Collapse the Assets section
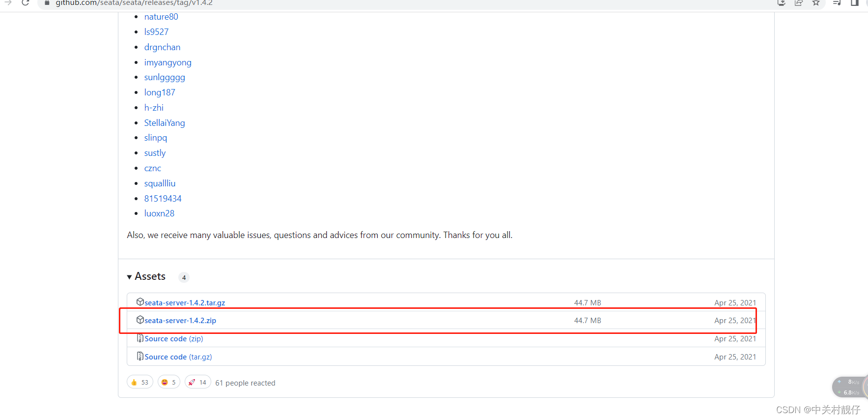 pos(146,276)
